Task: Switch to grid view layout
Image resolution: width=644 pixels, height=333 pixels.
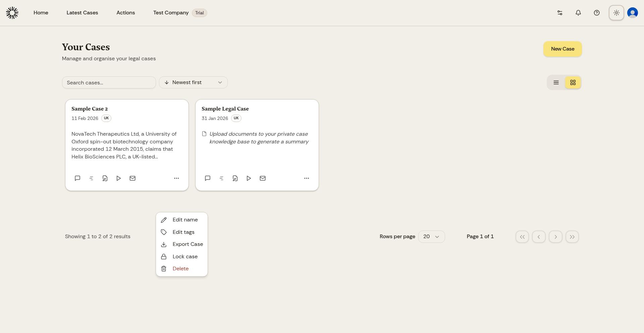Action: (573, 82)
